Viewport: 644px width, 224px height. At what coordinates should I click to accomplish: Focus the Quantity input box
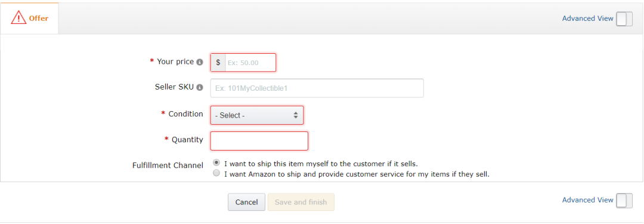pyautogui.click(x=259, y=141)
